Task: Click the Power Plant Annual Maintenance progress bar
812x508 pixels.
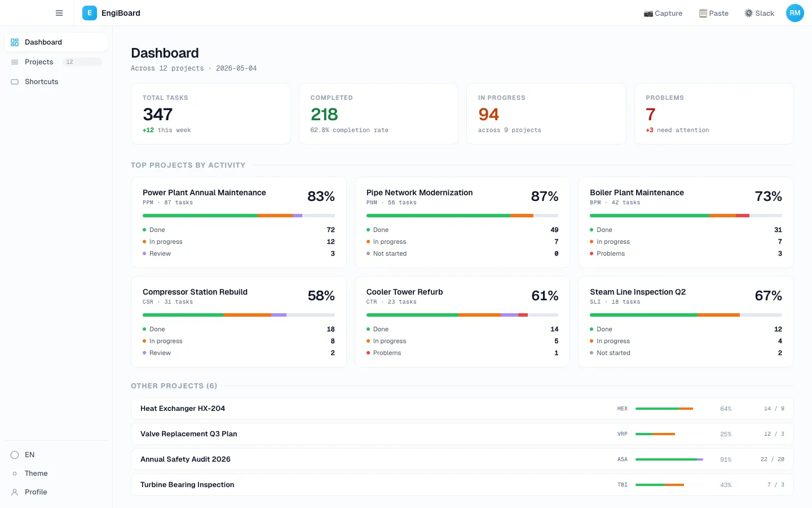Action: click(x=239, y=216)
